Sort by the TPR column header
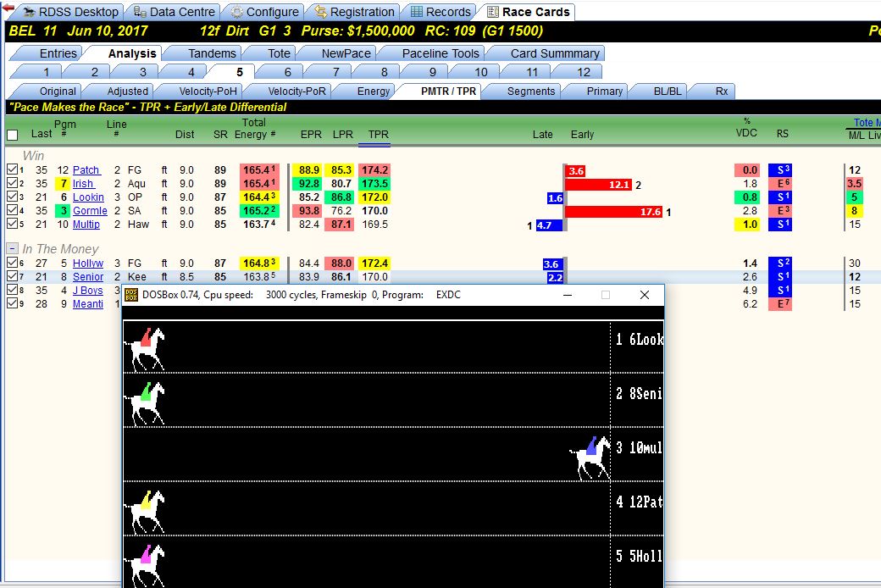 378,135
